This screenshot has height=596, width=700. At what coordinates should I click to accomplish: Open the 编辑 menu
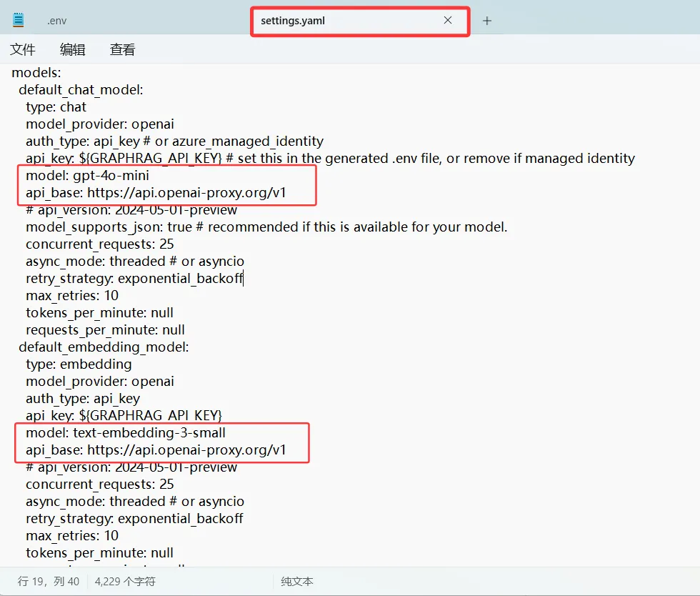coord(72,49)
